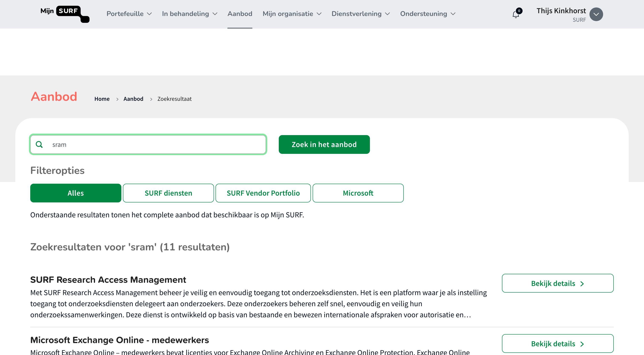Expand the Mijn organisatie menu
The height and width of the screenshot is (355, 644).
click(x=292, y=14)
